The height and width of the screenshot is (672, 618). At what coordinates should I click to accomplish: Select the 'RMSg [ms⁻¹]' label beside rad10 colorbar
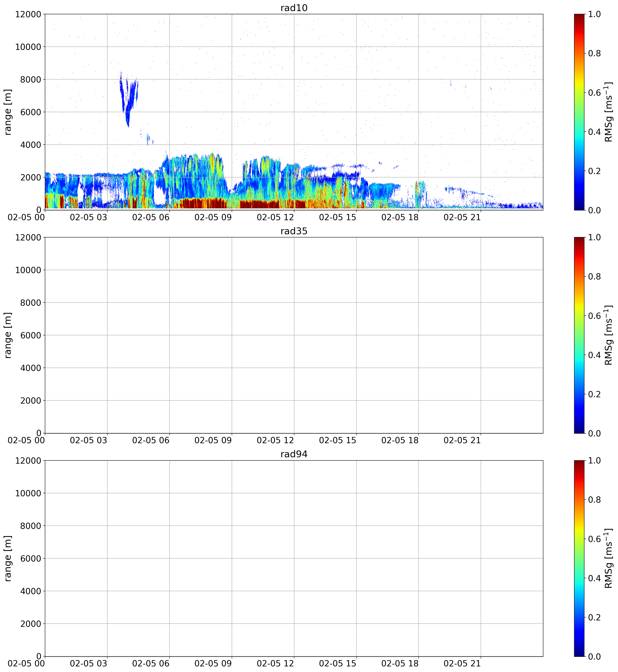point(609,112)
